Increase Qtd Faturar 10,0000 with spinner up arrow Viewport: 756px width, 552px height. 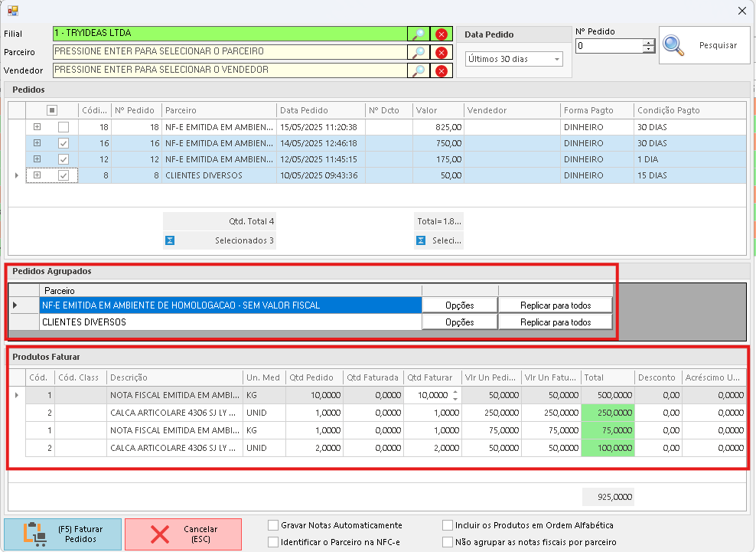pos(455,392)
